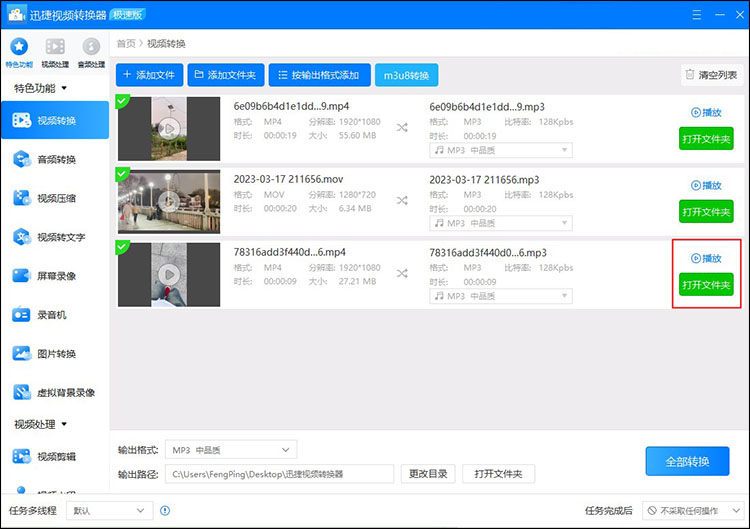
Task: Click green 打开文件夹 for 78316add3f440d0...6.mp3
Action: (x=706, y=285)
